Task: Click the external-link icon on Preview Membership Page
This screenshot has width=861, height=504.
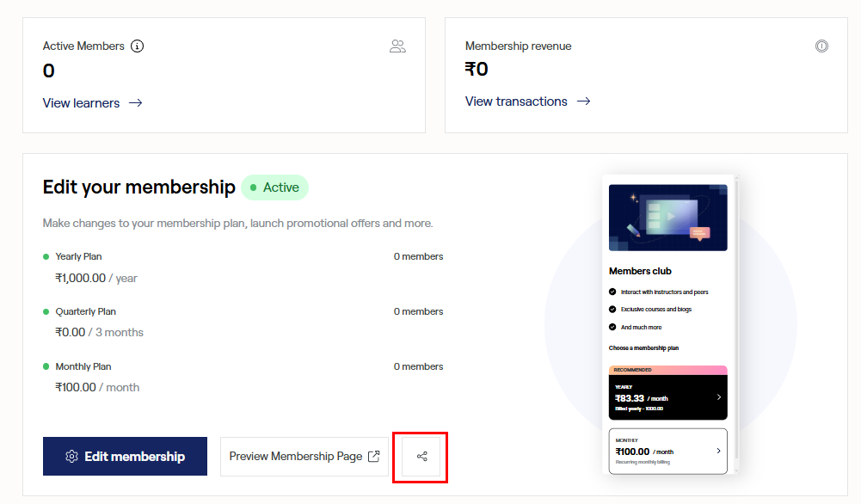Action: [x=373, y=457]
